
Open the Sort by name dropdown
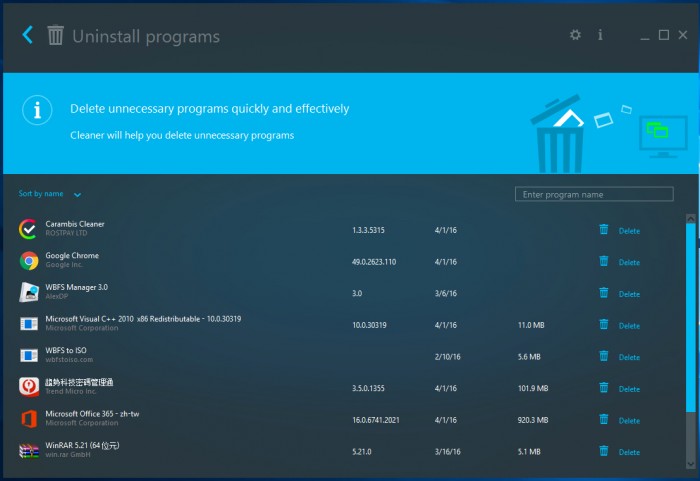pos(50,194)
